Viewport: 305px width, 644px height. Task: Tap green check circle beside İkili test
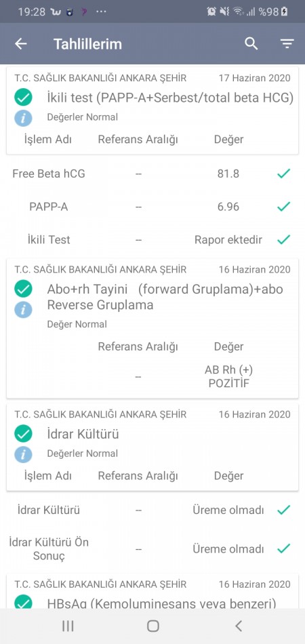24,98
